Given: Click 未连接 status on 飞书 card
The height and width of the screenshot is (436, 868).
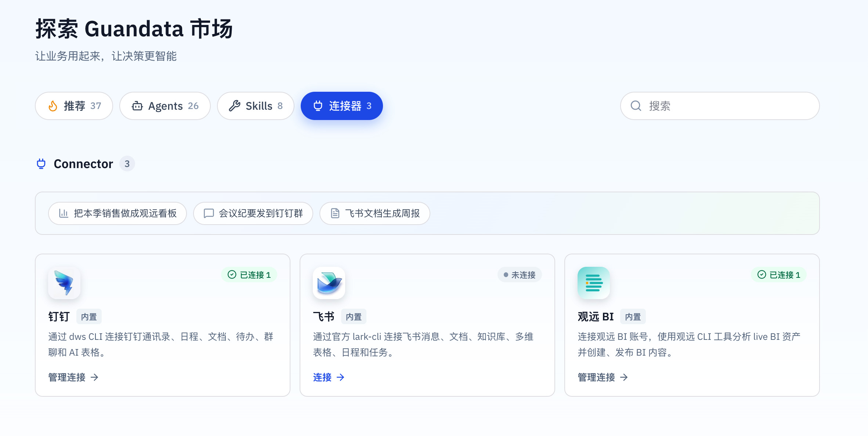Looking at the screenshot, I should click(520, 275).
